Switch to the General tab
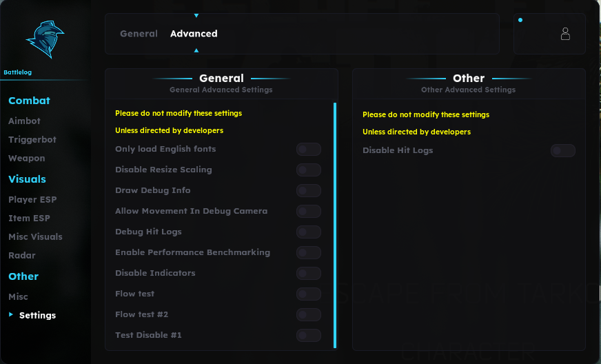601x364 pixels. [x=139, y=34]
